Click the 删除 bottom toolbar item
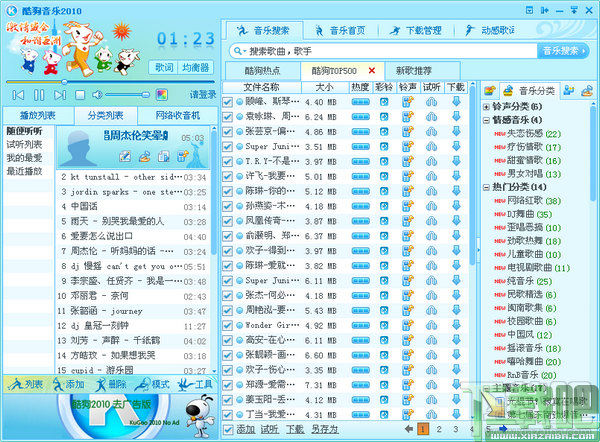The image size is (600, 442). click(111, 384)
